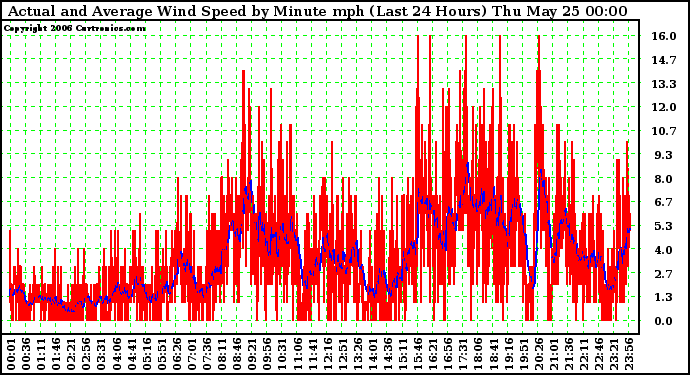The height and width of the screenshot is (375, 690).
Task: Select the 10.7 y-axis label
Action: pyautogui.click(x=664, y=131)
